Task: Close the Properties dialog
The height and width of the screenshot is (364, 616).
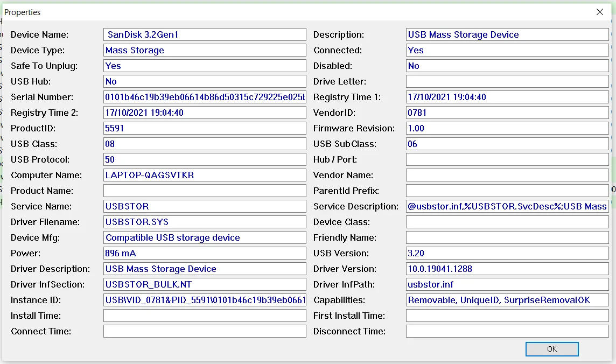Action: pos(599,12)
